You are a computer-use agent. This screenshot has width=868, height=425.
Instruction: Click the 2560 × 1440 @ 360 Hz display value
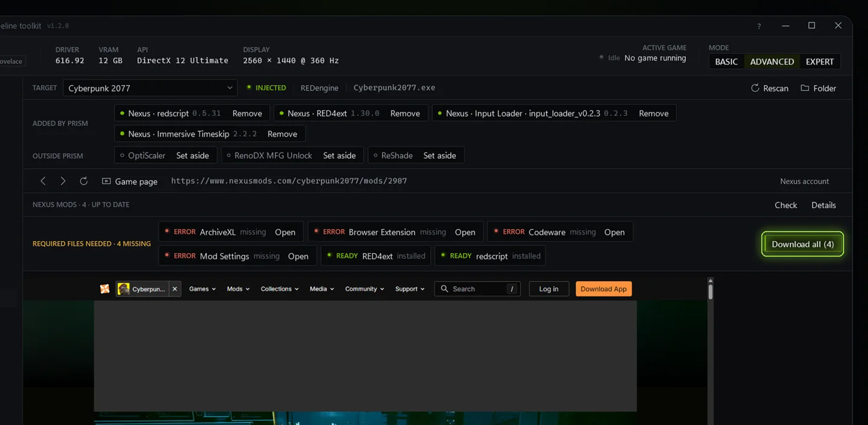point(291,60)
